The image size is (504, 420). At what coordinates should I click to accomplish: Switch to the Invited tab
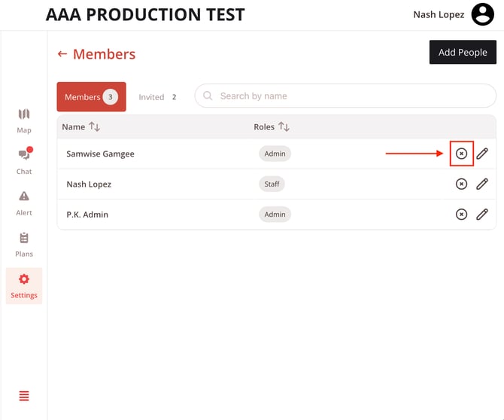[157, 97]
